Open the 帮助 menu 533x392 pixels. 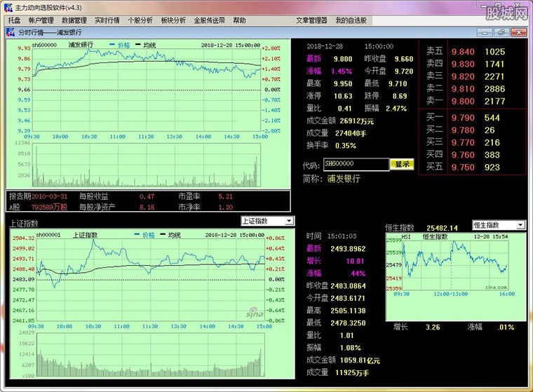[240, 20]
